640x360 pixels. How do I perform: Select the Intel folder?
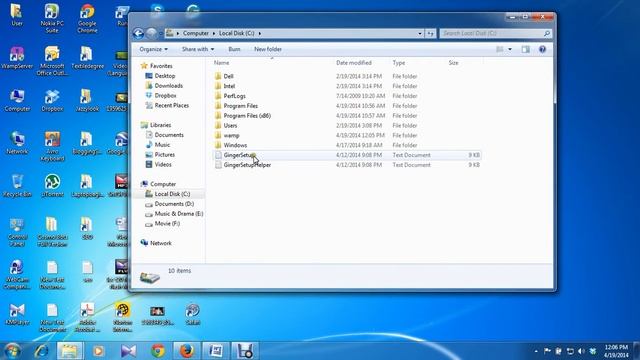(x=229, y=86)
